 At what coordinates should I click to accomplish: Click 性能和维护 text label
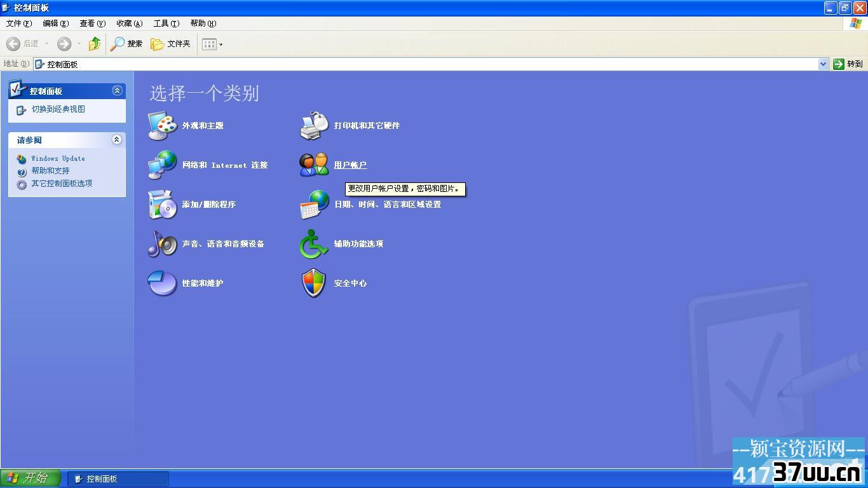click(203, 283)
